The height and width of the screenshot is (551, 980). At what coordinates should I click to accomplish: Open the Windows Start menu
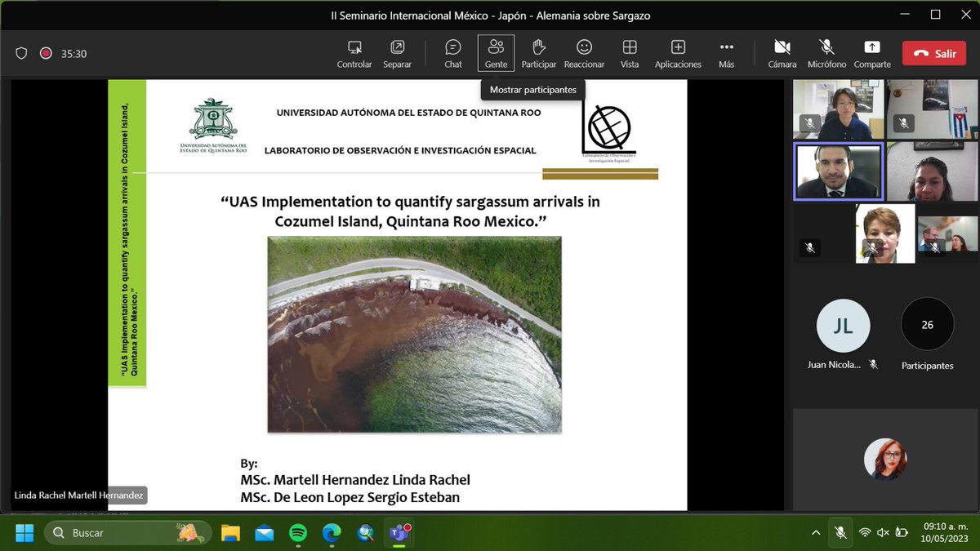tap(24, 532)
